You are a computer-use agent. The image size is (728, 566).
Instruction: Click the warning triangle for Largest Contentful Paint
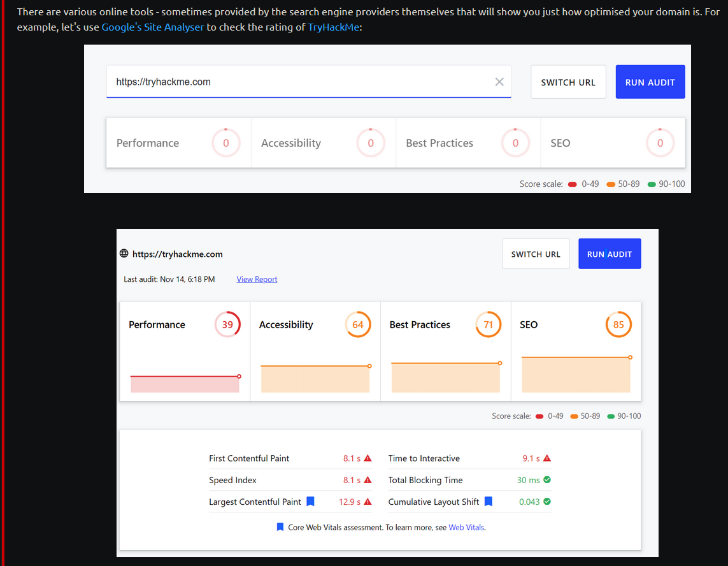[x=368, y=502]
